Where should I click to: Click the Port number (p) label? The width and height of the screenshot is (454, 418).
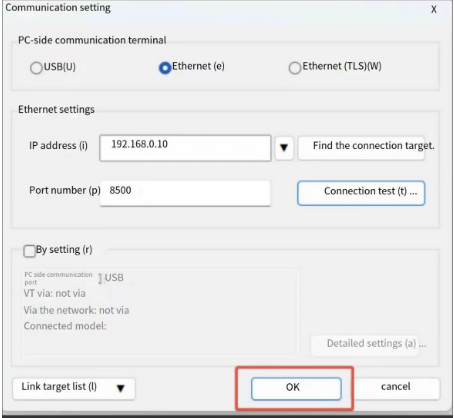(x=65, y=190)
